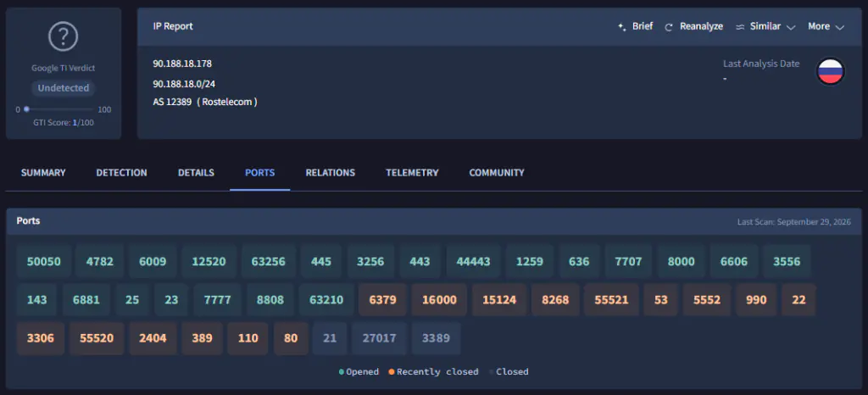
Task: Click recently closed port 2404
Action: pos(153,338)
